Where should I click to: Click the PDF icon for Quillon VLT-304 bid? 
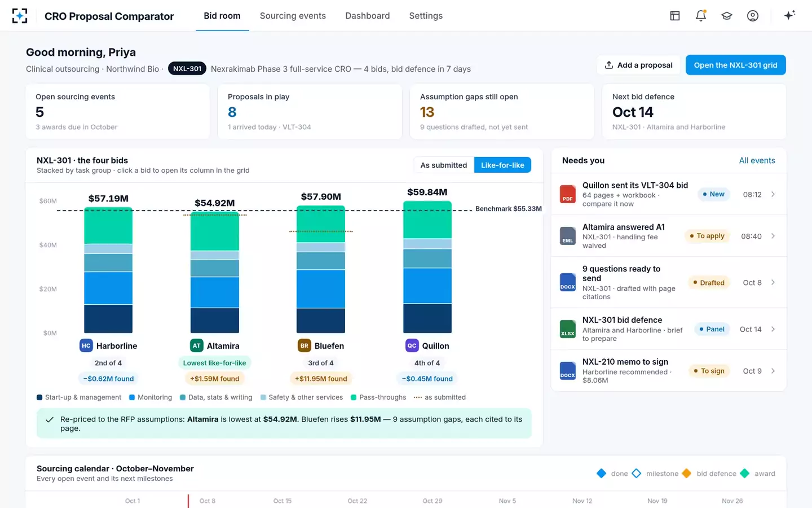(x=567, y=194)
